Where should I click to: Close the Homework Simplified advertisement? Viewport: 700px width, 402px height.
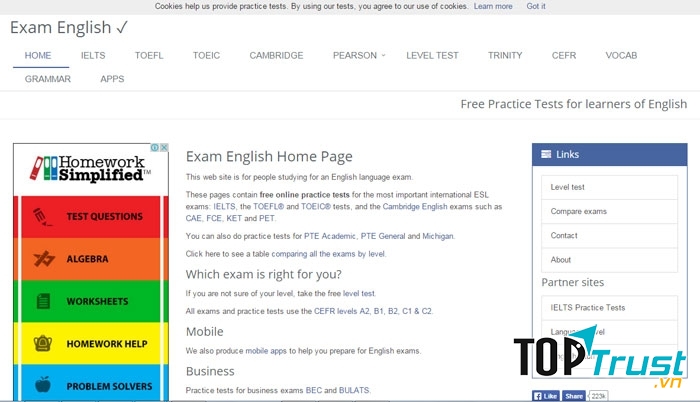point(164,148)
